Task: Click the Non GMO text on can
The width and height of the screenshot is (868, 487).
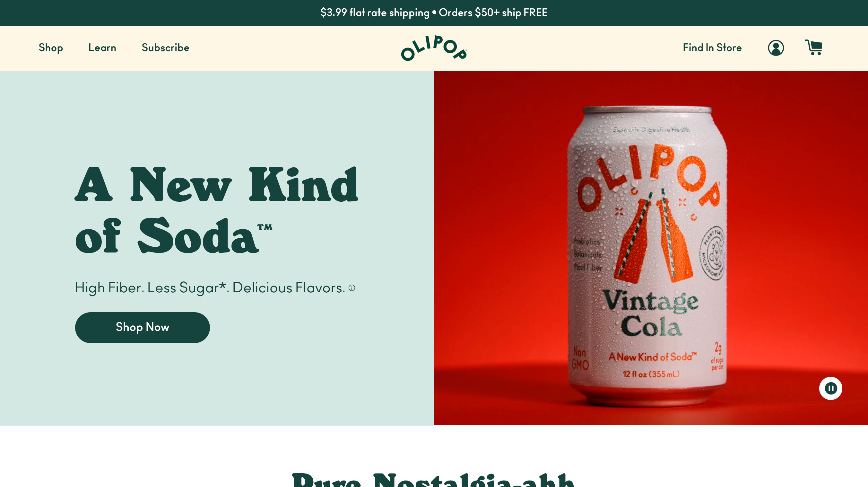Action: click(x=580, y=359)
